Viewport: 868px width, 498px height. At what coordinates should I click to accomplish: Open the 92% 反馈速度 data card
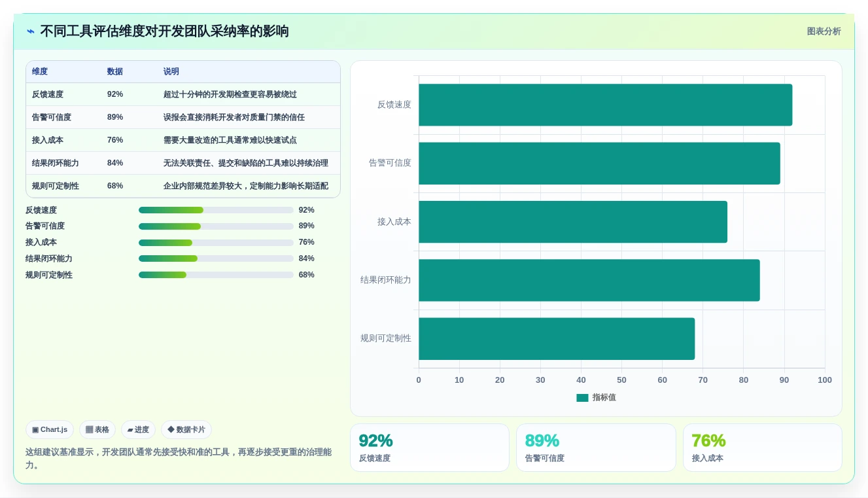click(430, 448)
